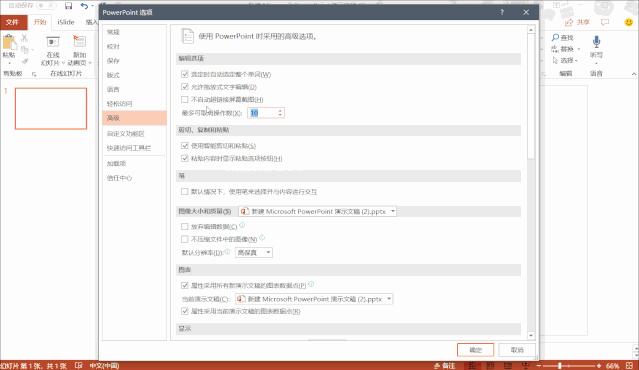Click the Format Painter brush icon
This screenshot has height=370, width=639.
click(24, 61)
